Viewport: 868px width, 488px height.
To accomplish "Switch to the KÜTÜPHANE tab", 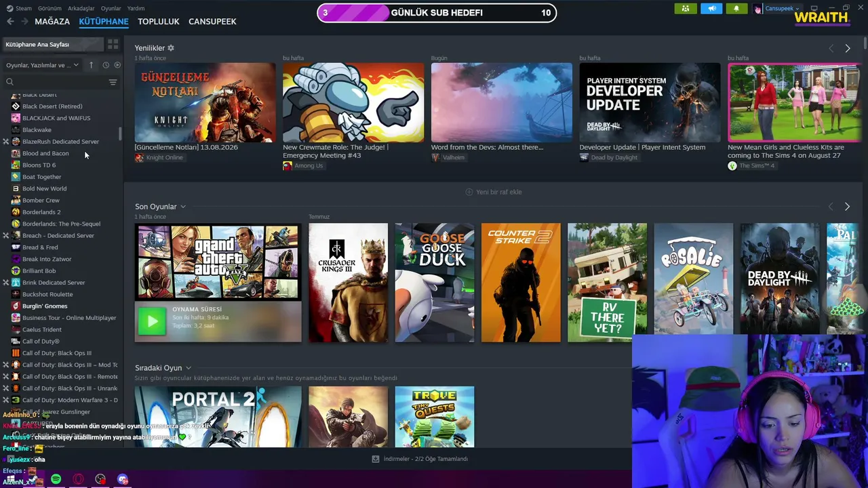I will pyautogui.click(x=104, y=22).
